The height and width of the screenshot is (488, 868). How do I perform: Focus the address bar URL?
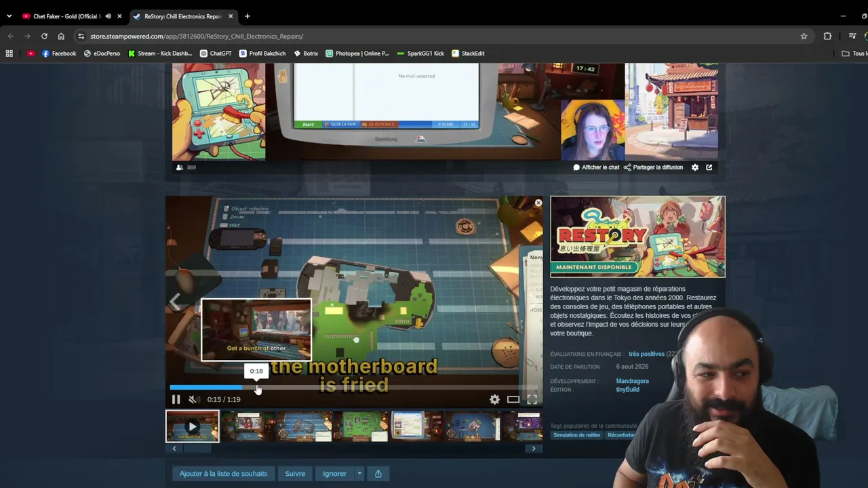(x=197, y=36)
